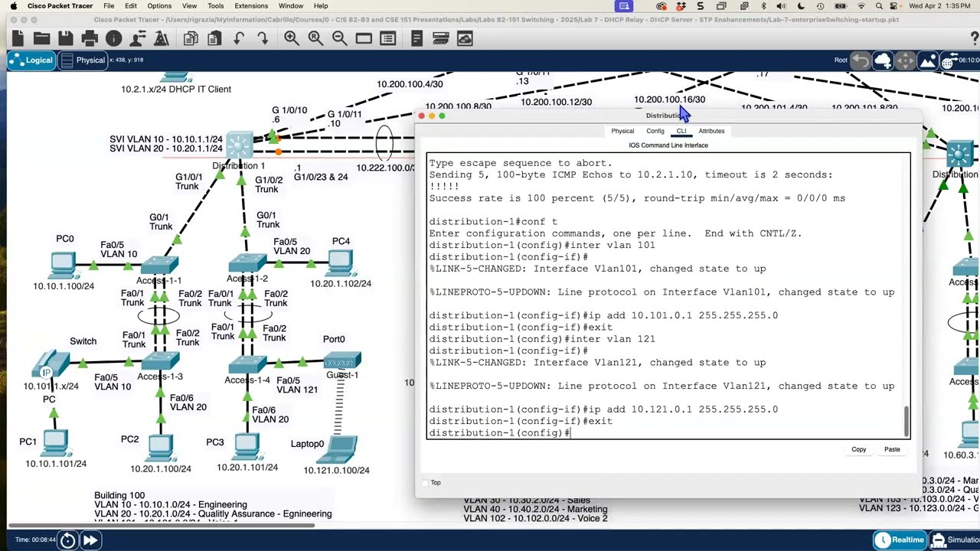Open the Window menu

tap(291, 5)
